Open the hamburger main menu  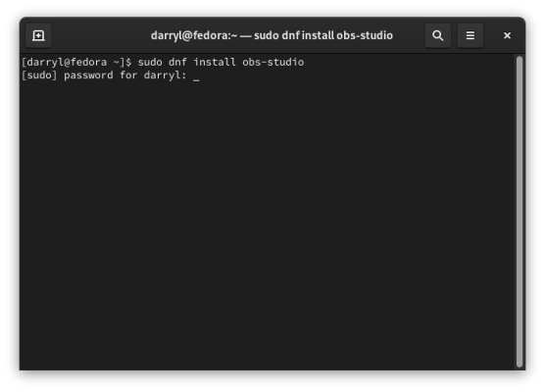pyautogui.click(x=470, y=35)
